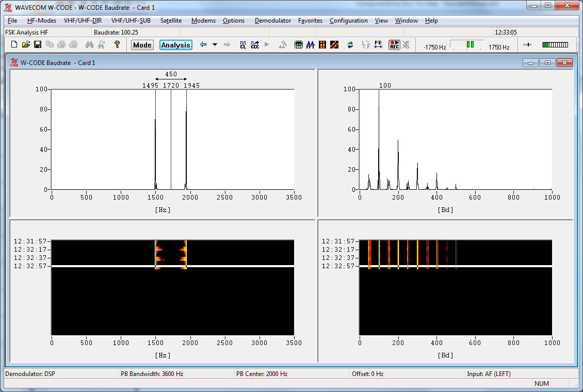Open the Help menu

(431, 21)
